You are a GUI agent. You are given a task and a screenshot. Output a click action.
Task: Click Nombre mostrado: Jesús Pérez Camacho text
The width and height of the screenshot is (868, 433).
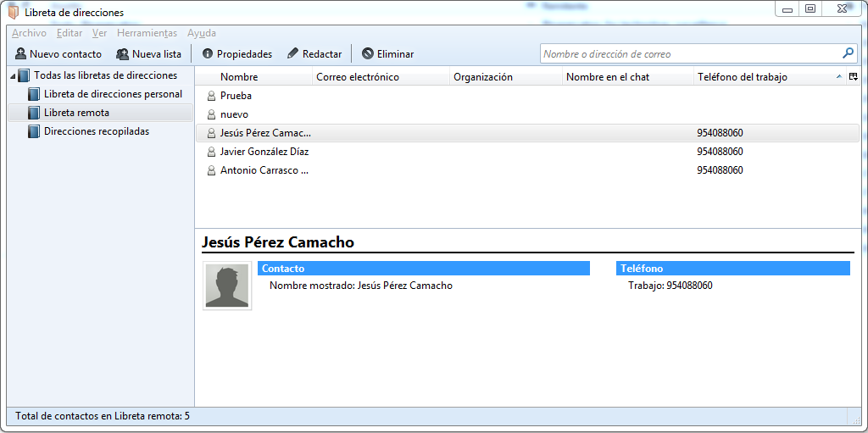[x=361, y=286]
